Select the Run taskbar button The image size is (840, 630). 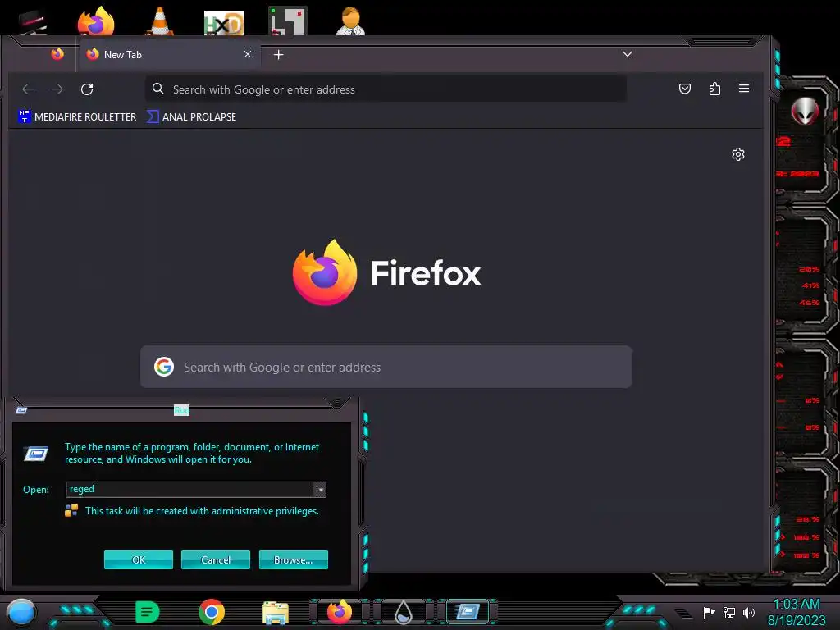[x=467, y=612]
